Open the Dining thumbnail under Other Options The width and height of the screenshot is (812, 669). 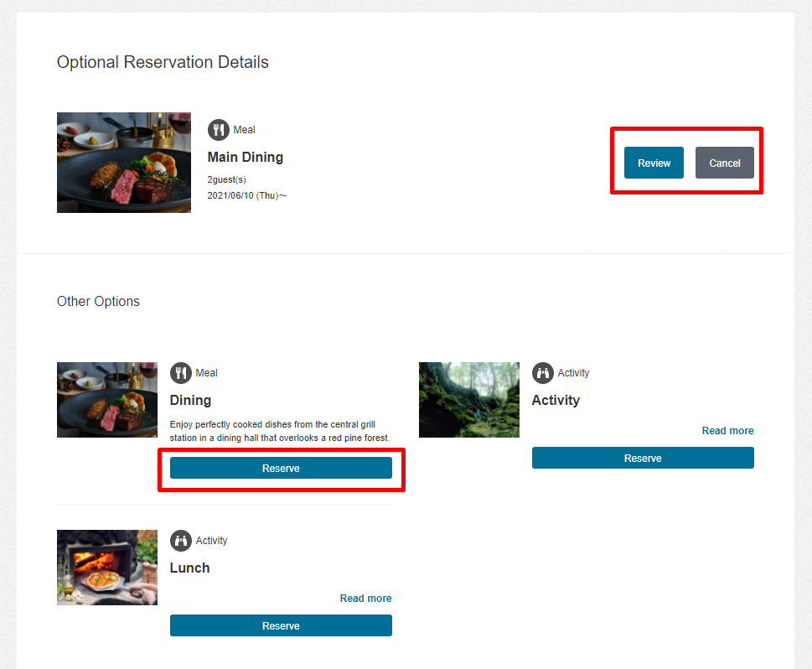tap(107, 400)
